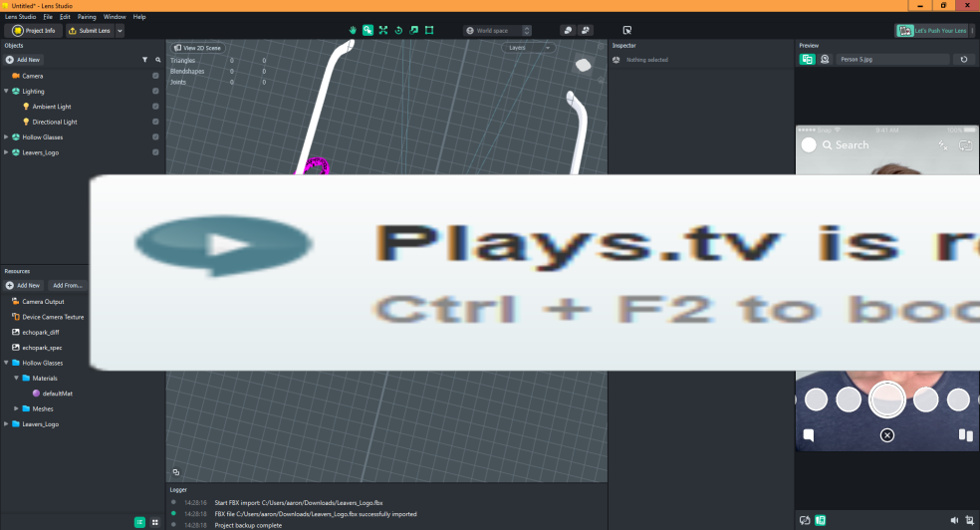Select echopark_spec texture
This screenshot has height=530, width=980.
[x=42, y=348]
